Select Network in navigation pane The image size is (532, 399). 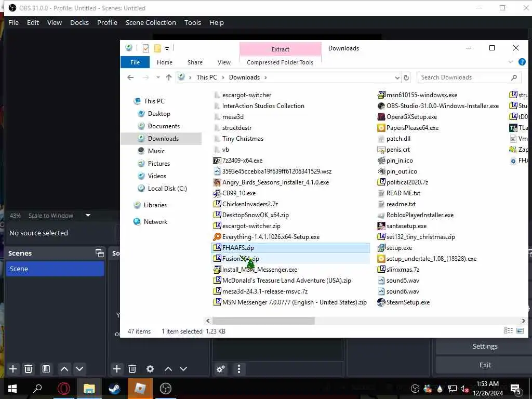[155, 221]
